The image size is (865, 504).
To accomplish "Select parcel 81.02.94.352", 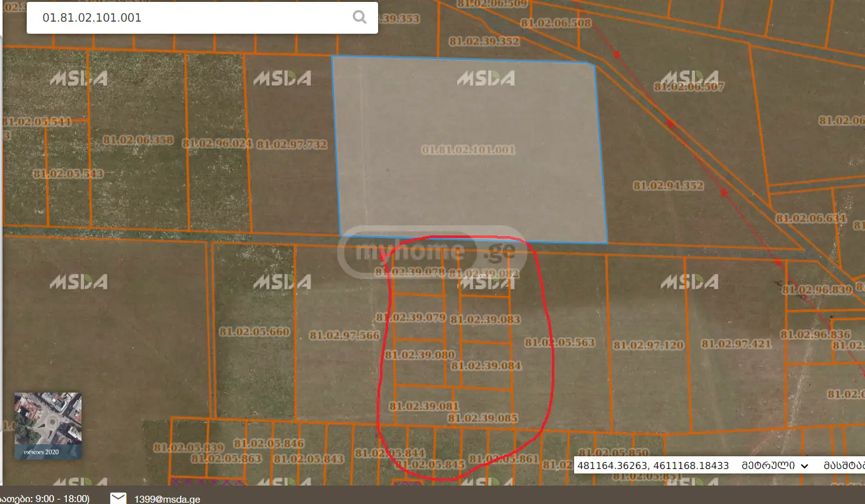I will 668,186.
